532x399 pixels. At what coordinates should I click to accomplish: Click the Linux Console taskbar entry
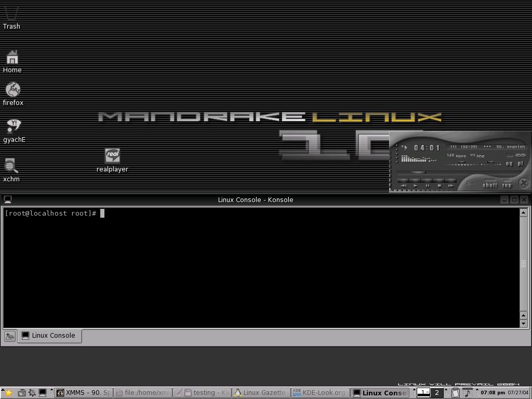tap(379, 393)
